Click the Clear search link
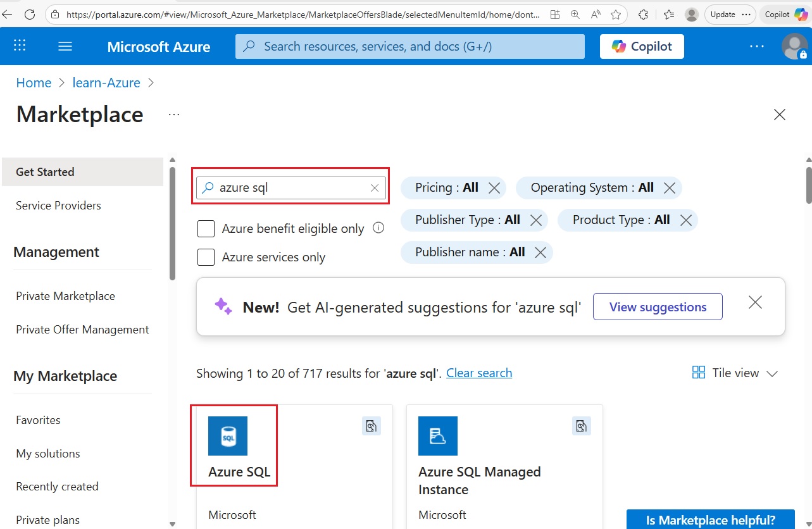The height and width of the screenshot is (529, 812). (x=479, y=373)
